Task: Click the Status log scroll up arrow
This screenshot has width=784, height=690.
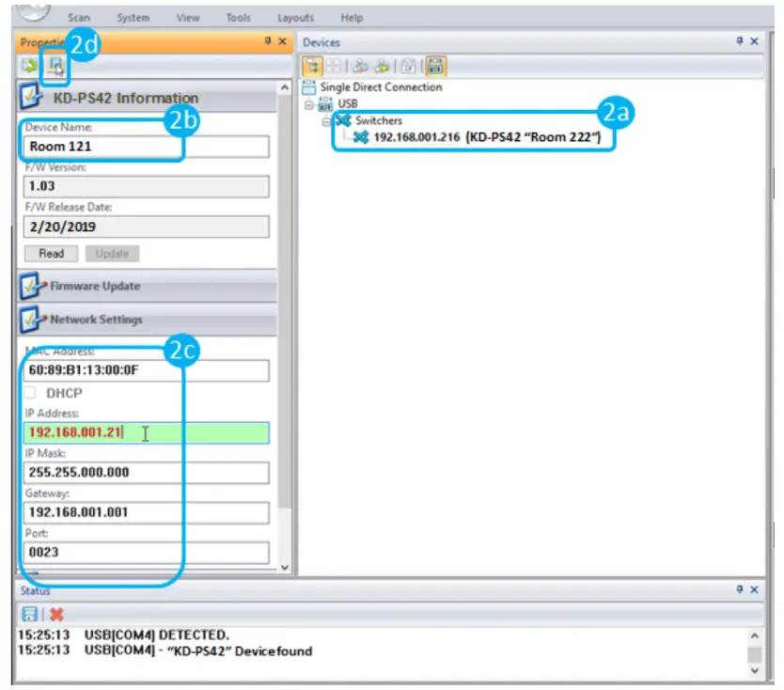Action: [755, 635]
